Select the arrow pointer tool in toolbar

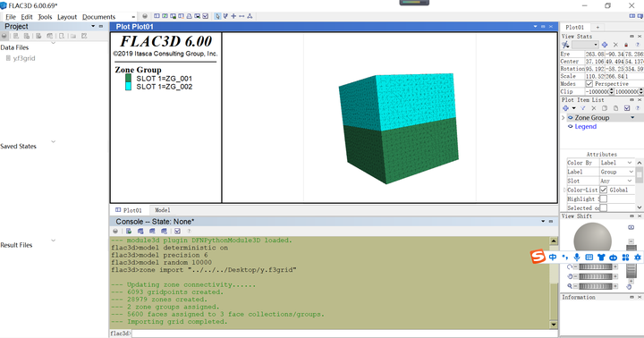(x=217, y=16)
